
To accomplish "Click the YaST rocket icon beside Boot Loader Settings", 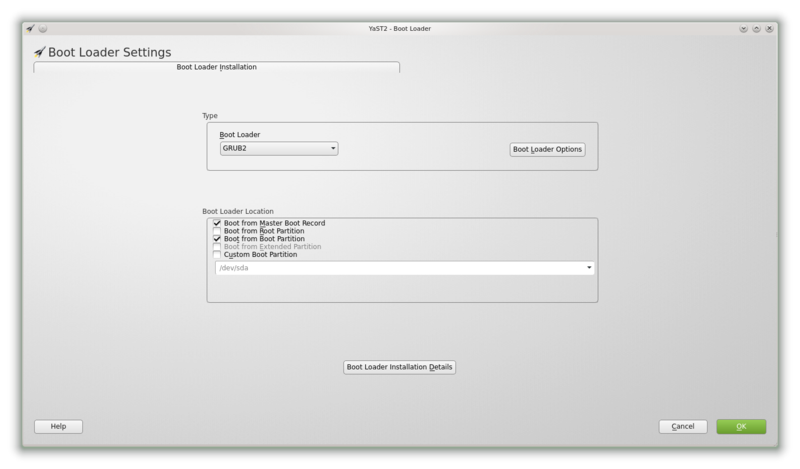I will [39, 52].
